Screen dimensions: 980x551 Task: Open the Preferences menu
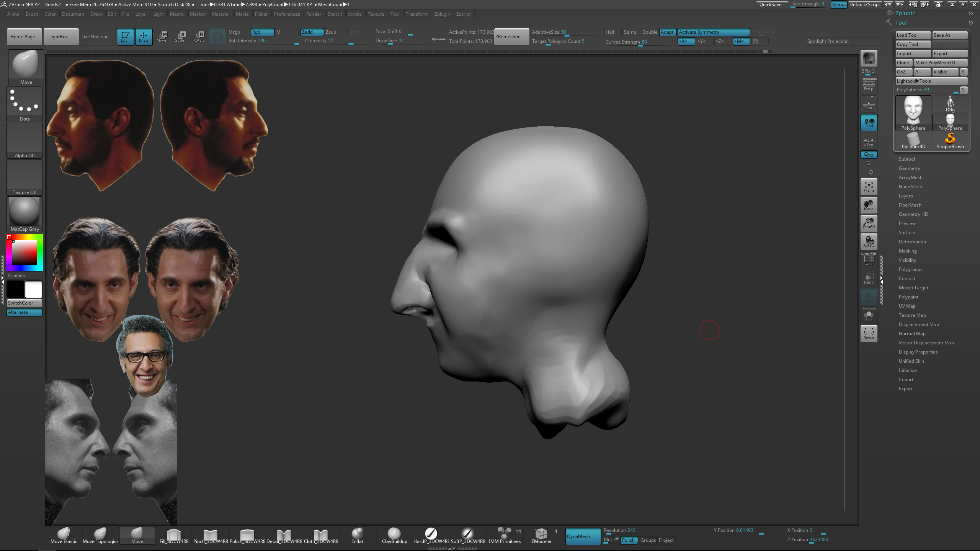[287, 14]
